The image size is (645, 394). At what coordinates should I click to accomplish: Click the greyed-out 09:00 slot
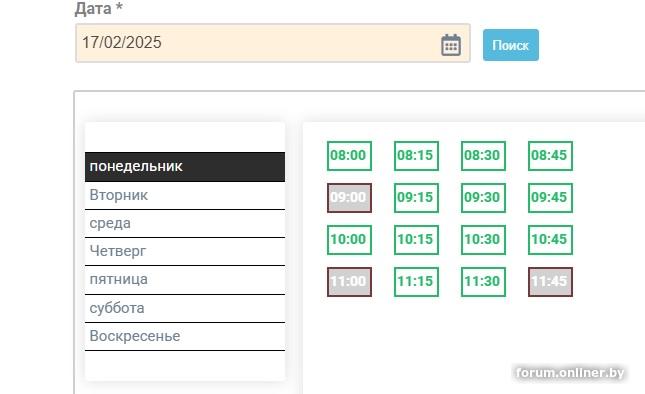point(349,198)
